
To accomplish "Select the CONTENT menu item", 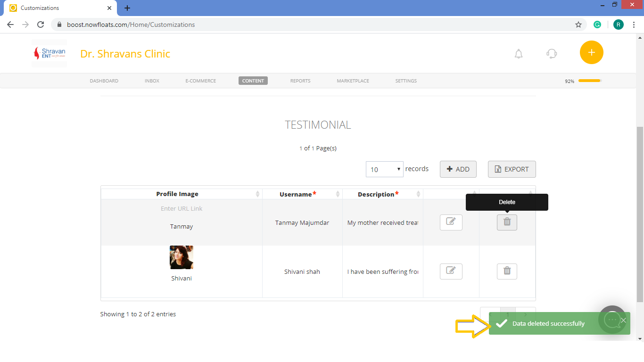I will pyautogui.click(x=253, y=81).
